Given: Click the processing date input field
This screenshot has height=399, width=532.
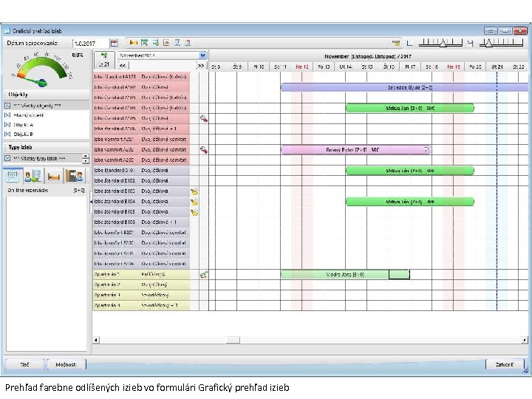Looking at the screenshot, I should click(x=90, y=44).
